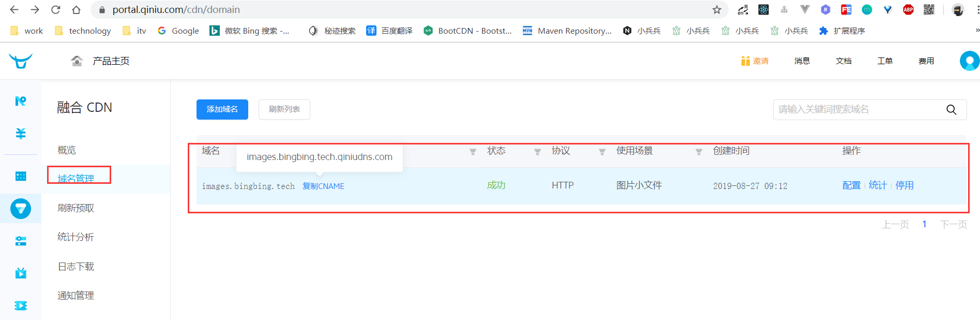
Task: Go to the browser home page
Action: pyautogui.click(x=76, y=9)
